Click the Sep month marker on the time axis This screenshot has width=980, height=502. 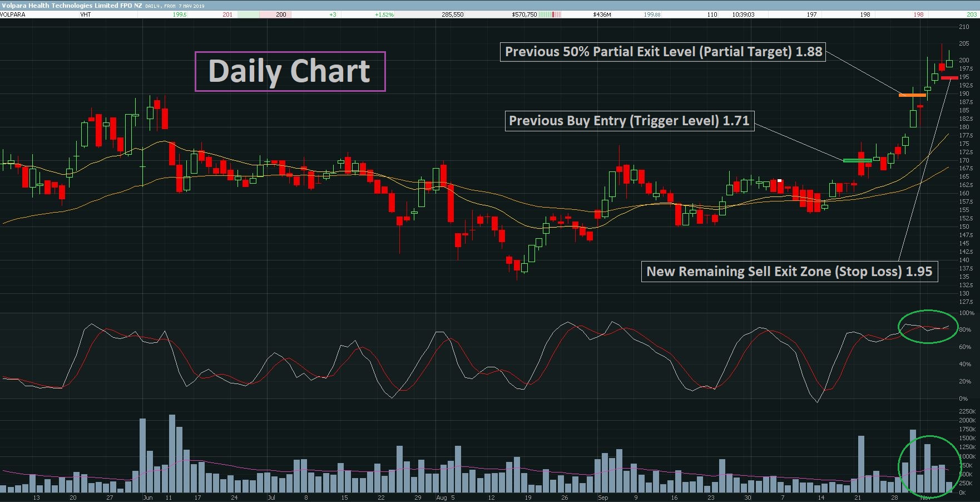pos(603,498)
